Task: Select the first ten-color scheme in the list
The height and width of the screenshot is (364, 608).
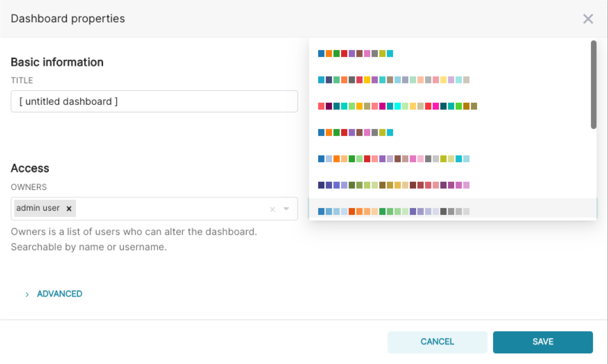Action: click(355, 54)
